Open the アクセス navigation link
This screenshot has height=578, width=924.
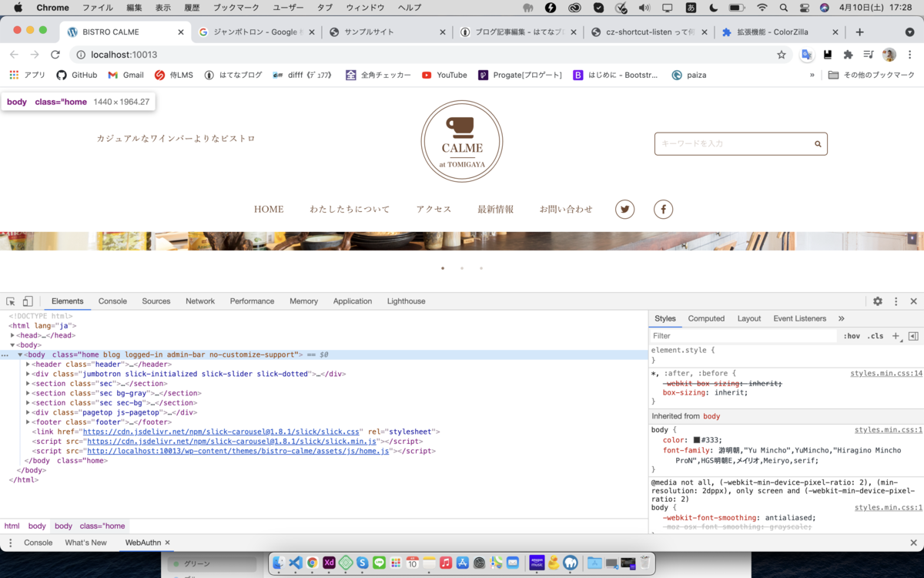click(434, 210)
